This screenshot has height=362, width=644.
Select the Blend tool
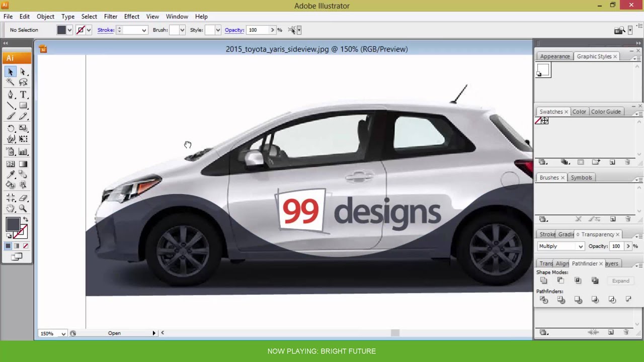click(x=23, y=174)
